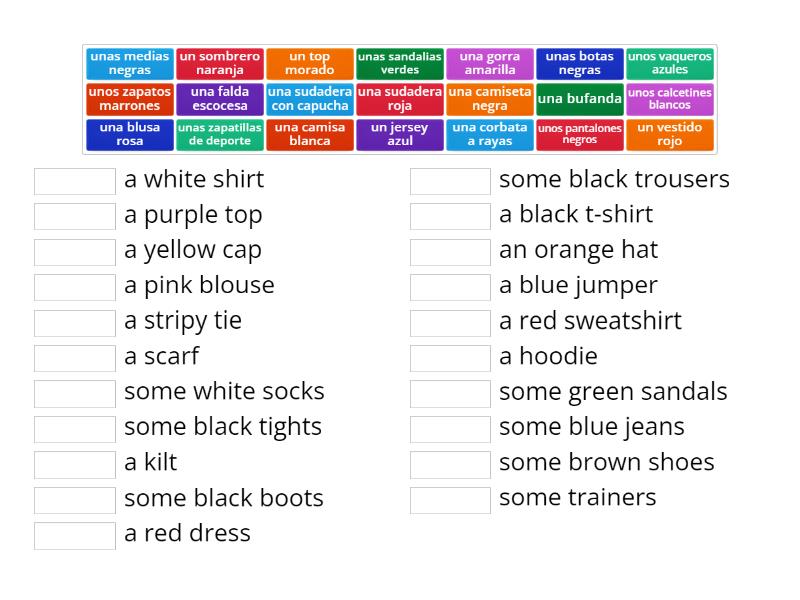Click the empty box next to "some green sandals"
Viewport: 800px width, 600px height.
click(450, 391)
